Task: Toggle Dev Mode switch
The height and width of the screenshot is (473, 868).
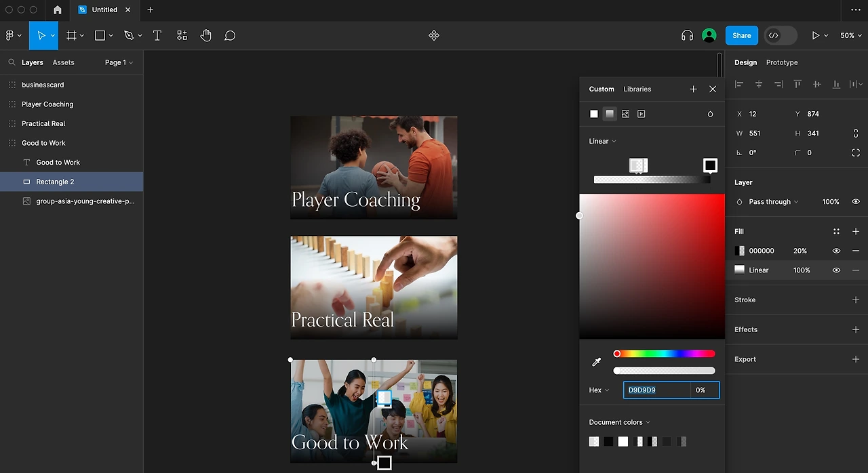Action: click(780, 35)
